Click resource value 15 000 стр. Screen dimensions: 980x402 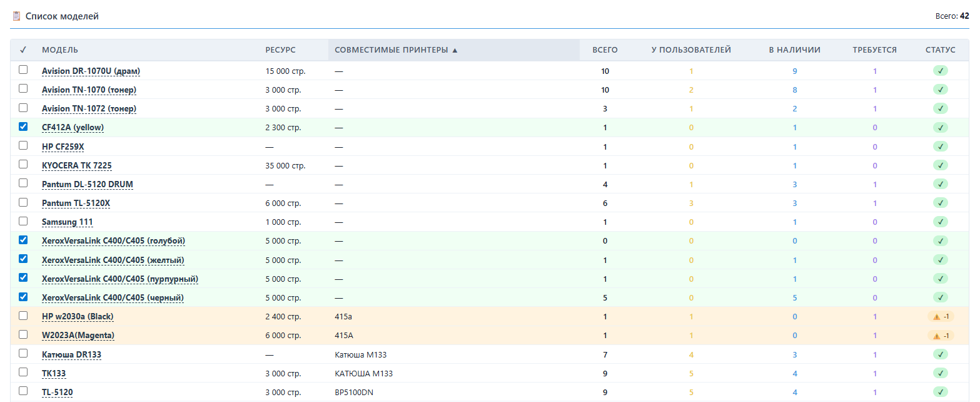pos(285,71)
